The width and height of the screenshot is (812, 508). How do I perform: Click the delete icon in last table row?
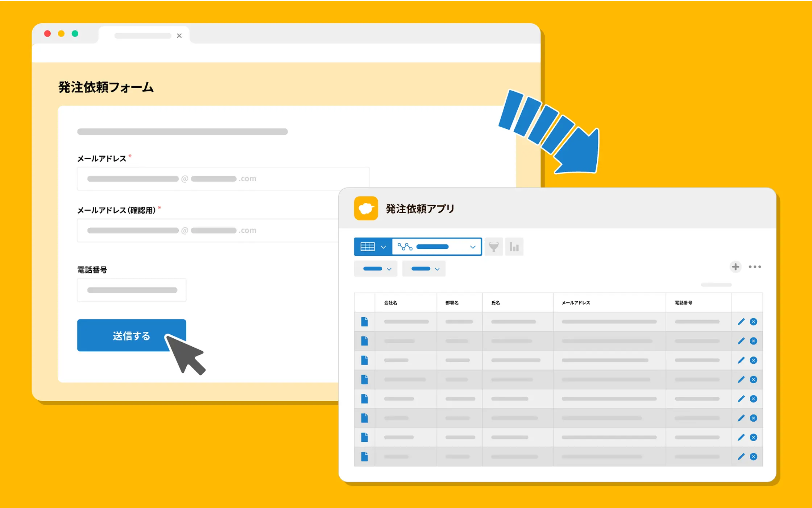click(x=753, y=457)
